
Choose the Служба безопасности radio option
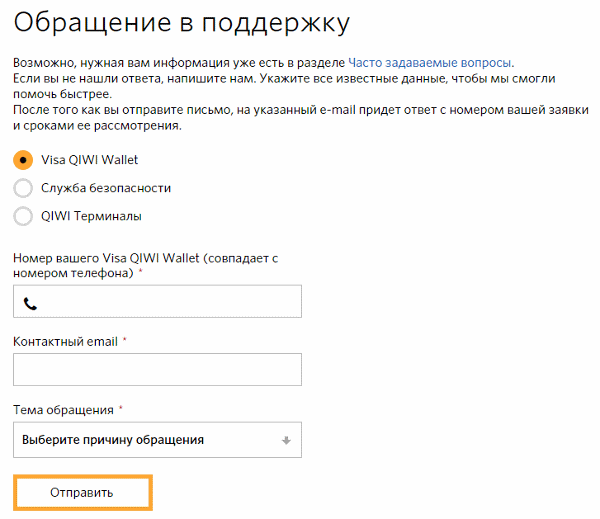point(23,188)
